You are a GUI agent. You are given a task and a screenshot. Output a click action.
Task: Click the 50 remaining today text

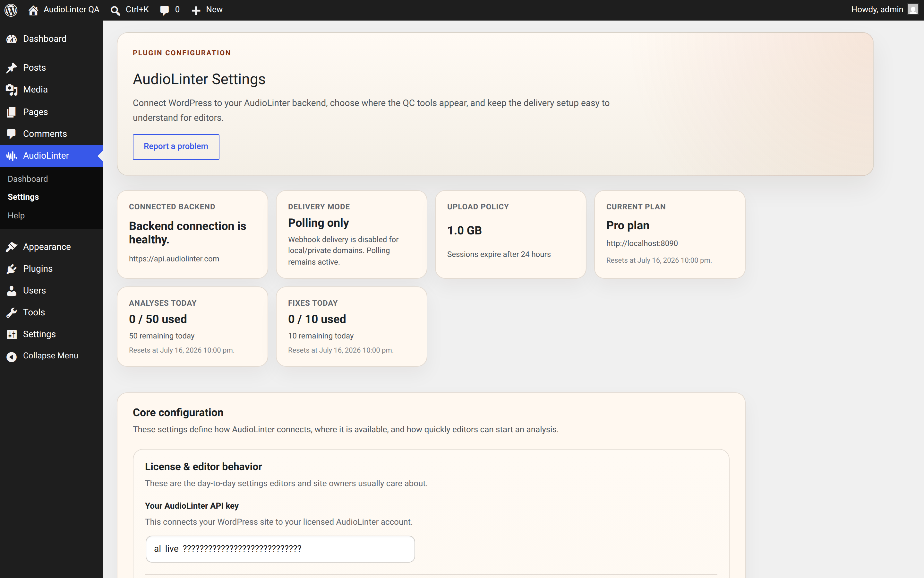tap(162, 336)
